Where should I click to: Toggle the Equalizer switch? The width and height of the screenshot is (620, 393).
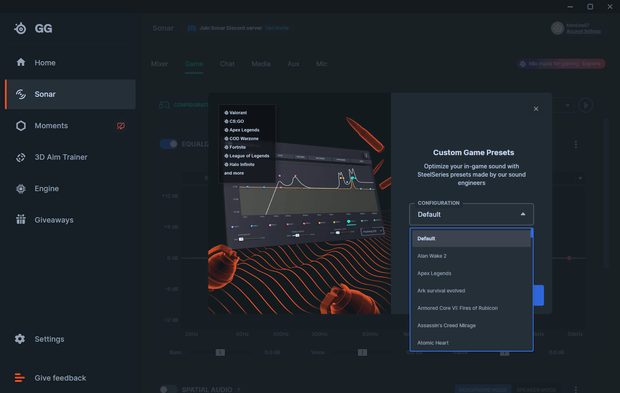click(x=168, y=144)
